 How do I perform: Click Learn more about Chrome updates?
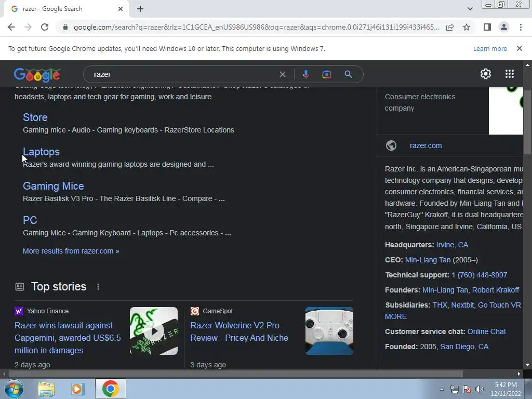[490, 48]
